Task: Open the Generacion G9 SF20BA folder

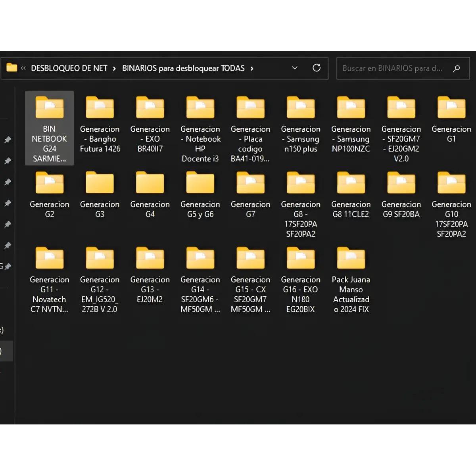Action: pos(401,194)
